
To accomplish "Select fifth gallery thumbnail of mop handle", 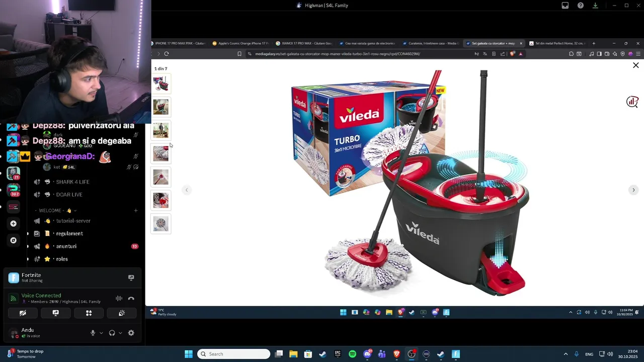I will [161, 177].
